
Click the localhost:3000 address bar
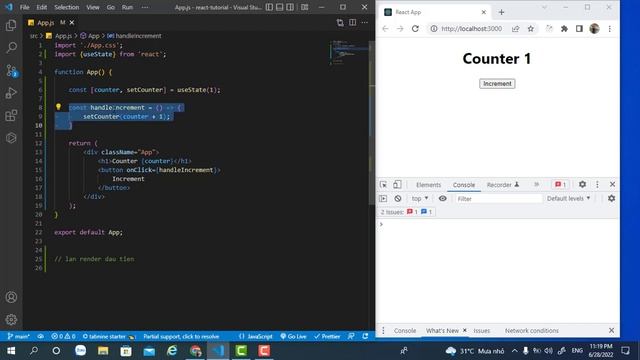point(471,29)
